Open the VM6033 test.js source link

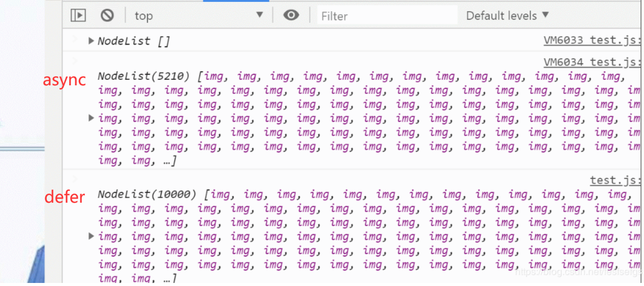(592, 40)
